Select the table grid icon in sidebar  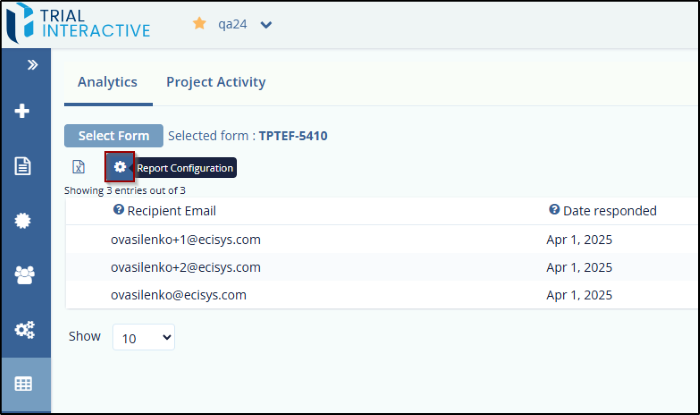24,384
